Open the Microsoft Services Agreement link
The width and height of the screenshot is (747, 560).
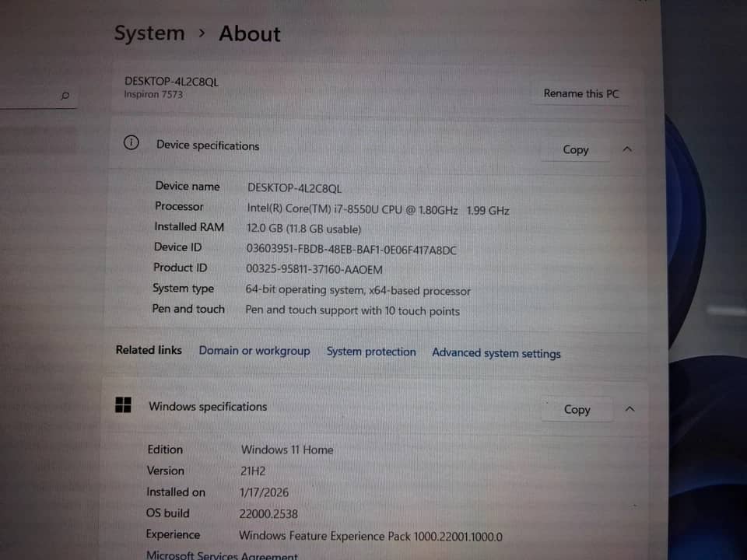(222, 555)
